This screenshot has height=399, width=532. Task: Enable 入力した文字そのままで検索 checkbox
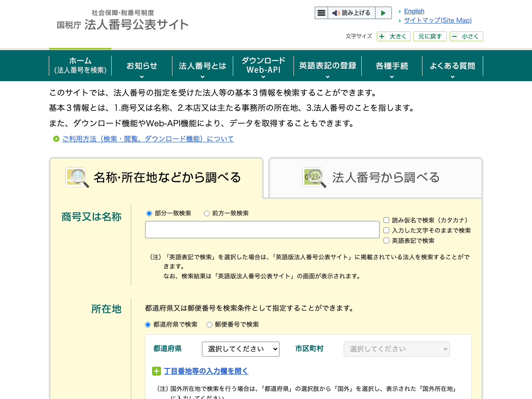386,230
